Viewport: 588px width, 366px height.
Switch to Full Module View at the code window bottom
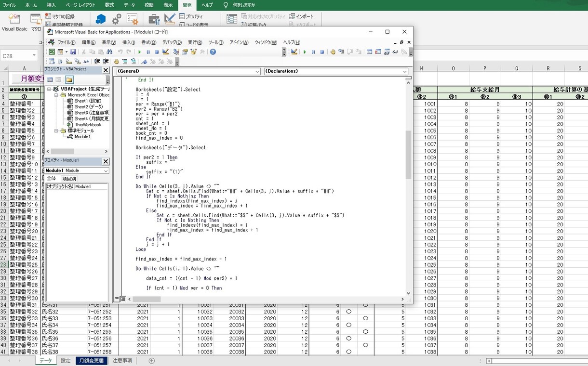pos(122,299)
